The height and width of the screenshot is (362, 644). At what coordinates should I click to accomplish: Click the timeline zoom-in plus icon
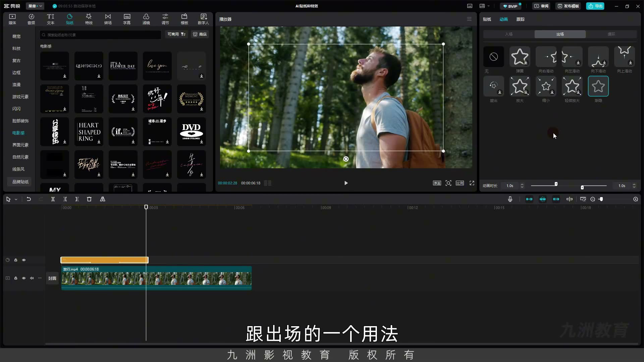(636, 199)
